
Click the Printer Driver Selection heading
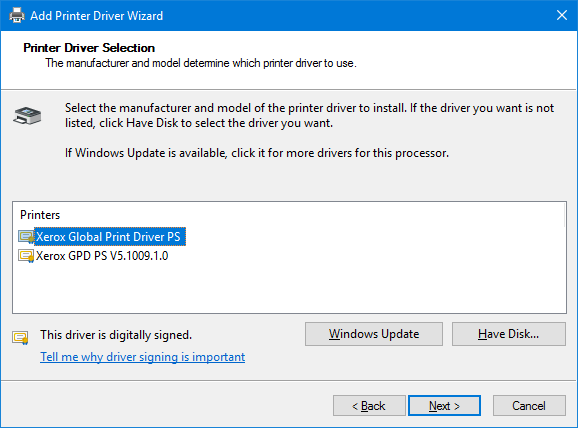(89, 48)
